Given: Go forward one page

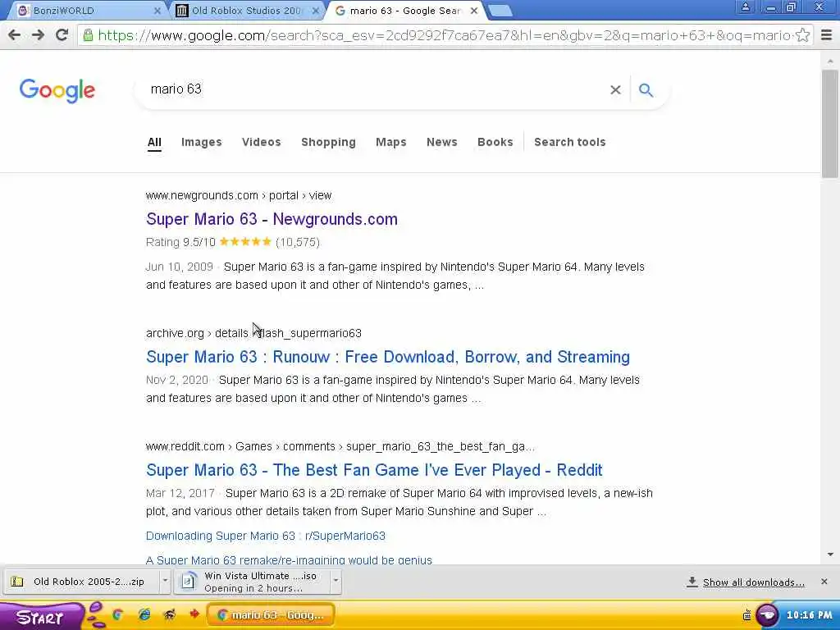Looking at the screenshot, I should 38,35.
